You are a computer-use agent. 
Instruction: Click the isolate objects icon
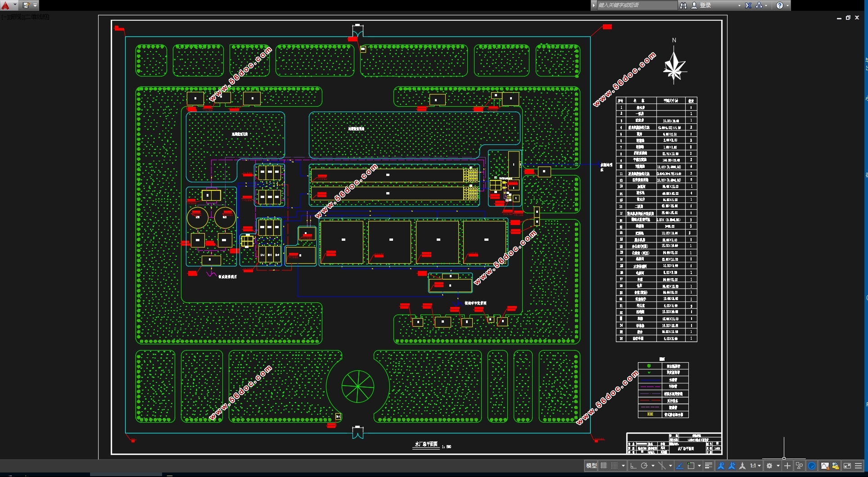click(800, 466)
